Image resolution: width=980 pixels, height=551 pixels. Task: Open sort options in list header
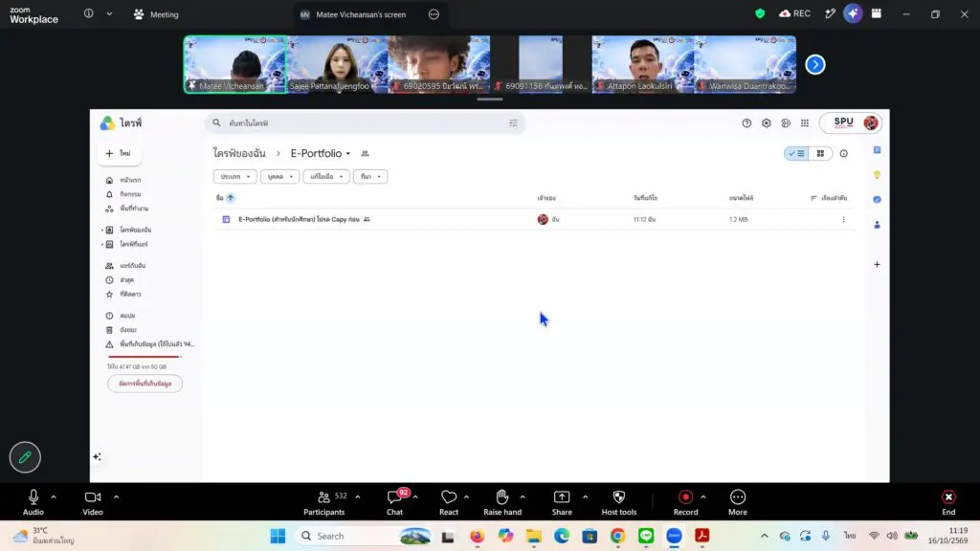pyautogui.click(x=829, y=198)
